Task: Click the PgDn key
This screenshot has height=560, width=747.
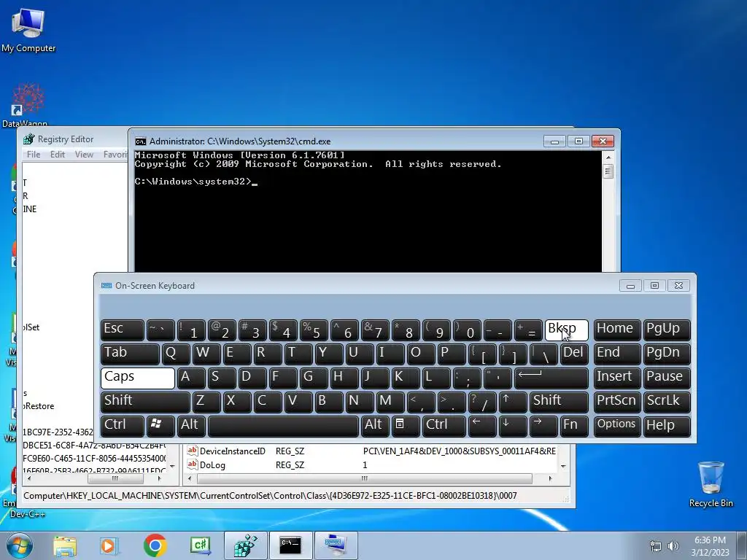Action: click(667, 354)
